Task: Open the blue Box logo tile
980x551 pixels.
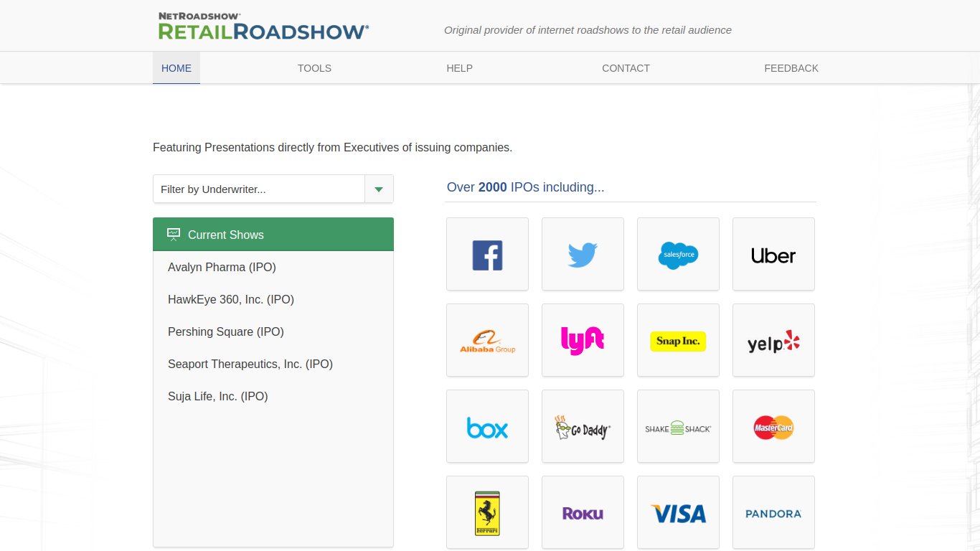Action: coord(487,426)
